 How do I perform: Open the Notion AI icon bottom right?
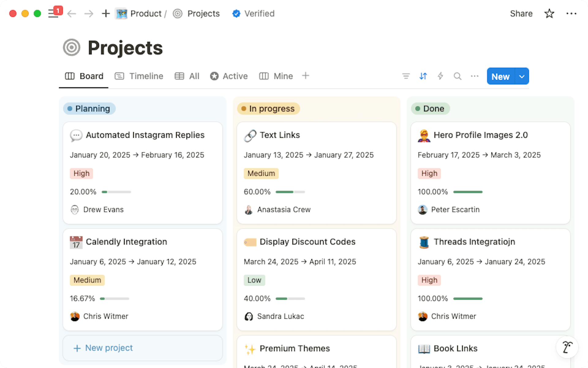tap(567, 347)
